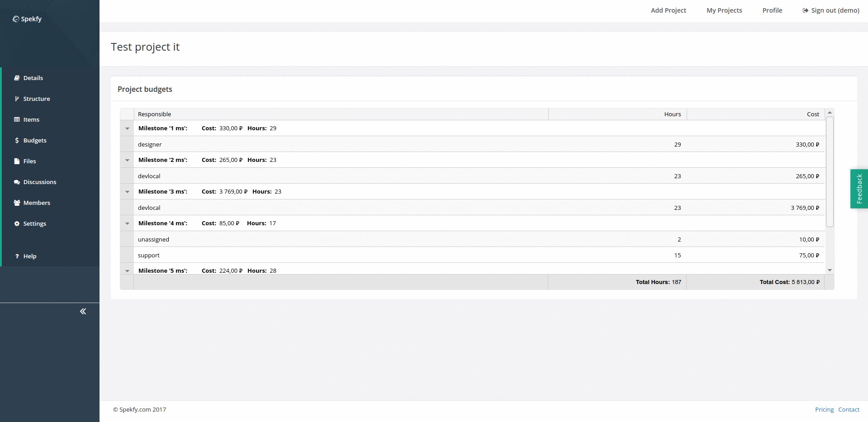Screen dimensions: 868x422
Task: Click the Settings gear icon
Action: [17, 223]
